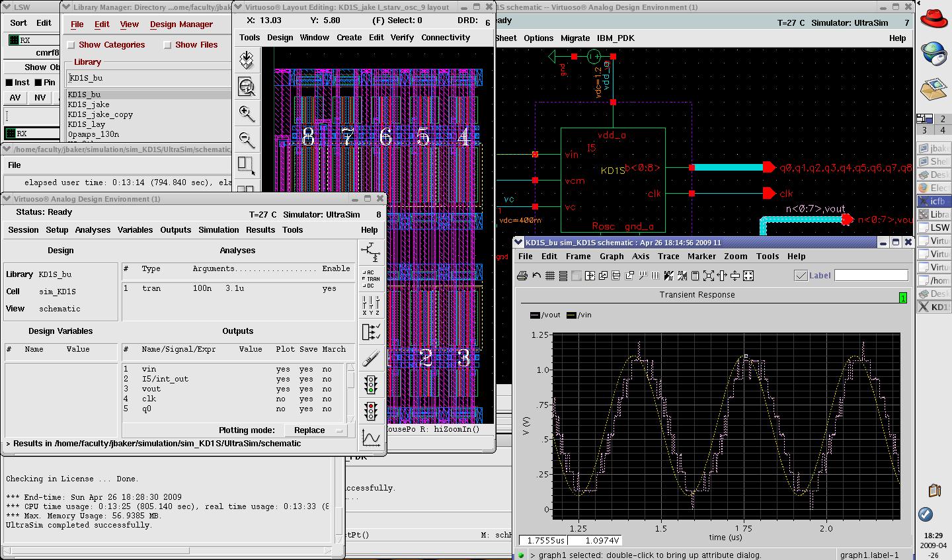Open the Design Manager menu in Library Manager
This screenshot has width=952, height=560.
pyautogui.click(x=181, y=24)
